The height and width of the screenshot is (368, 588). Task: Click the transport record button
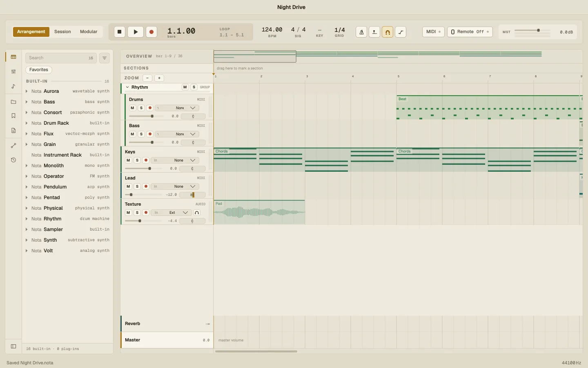(x=151, y=32)
